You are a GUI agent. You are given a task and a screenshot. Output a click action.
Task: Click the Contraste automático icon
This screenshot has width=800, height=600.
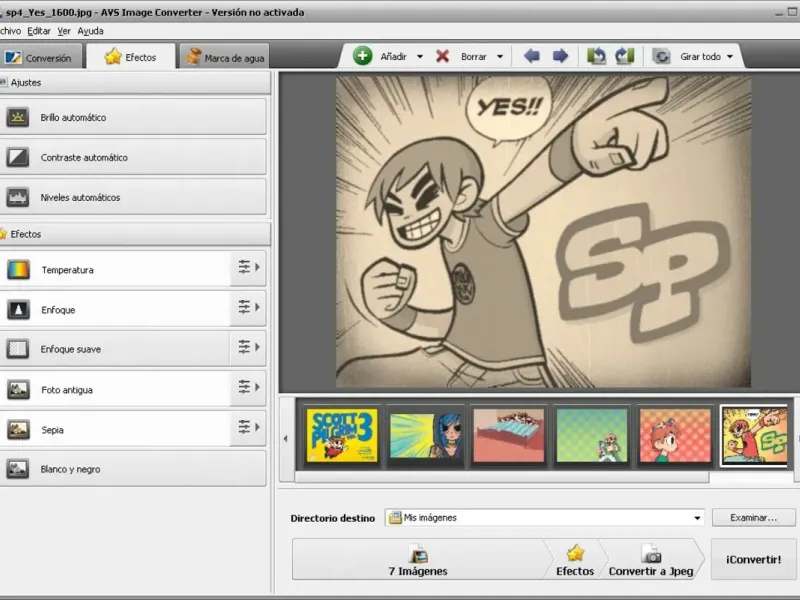(17, 157)
